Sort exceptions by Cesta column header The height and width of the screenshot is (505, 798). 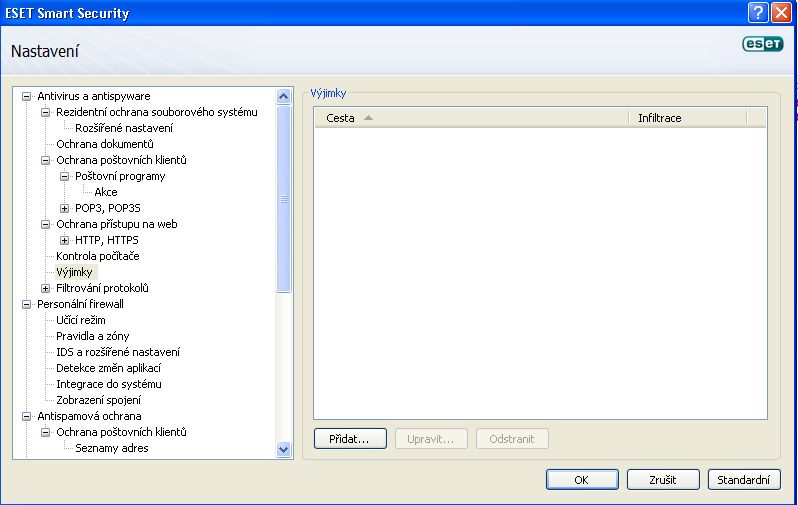tap(471, 118)
